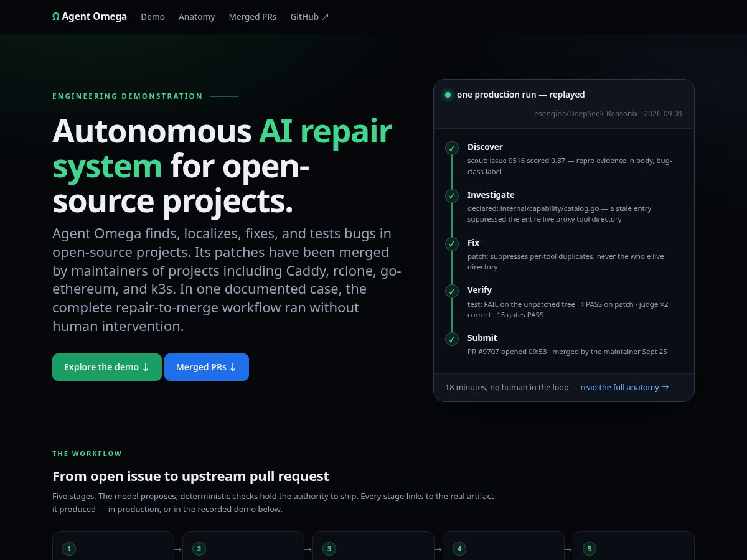Click the ENGINEERING DEMONSTRATION label
The height and width of the screenshot is (560, 747).
pyautogui.click(x=128, y=96)
